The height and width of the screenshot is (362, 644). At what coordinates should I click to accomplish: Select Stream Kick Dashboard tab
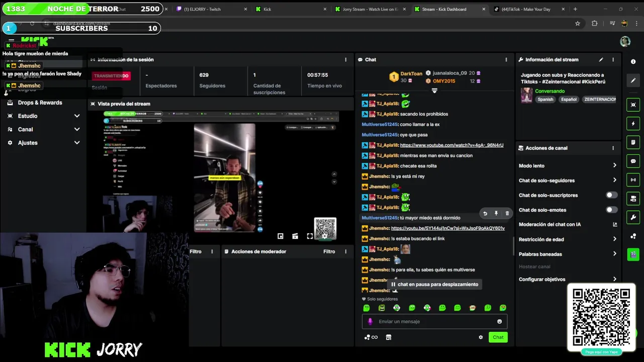click(x=449, y=9)
